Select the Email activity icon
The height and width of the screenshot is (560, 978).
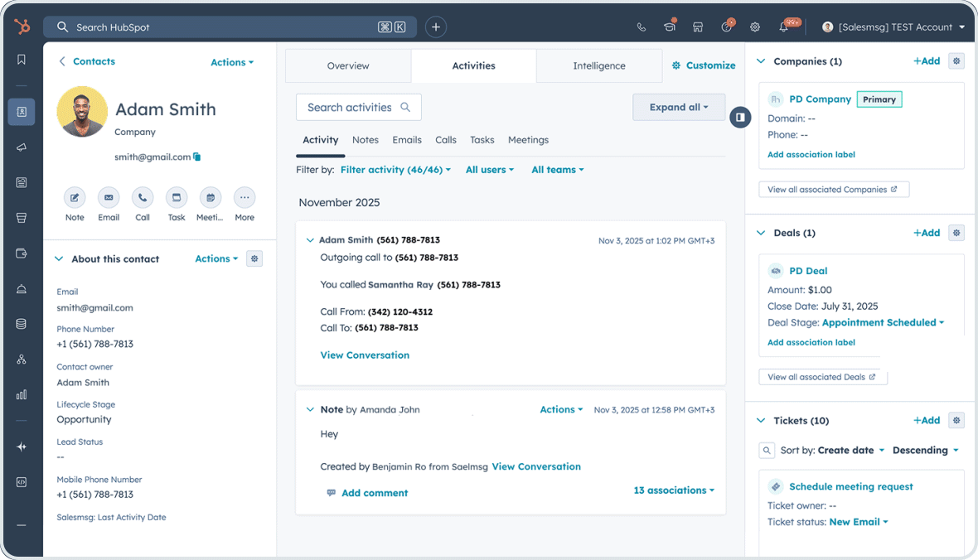point(109,197)
